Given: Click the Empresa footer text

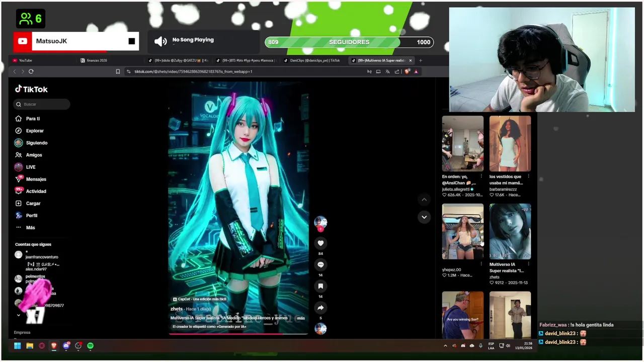Looking at the screenshot, I should point(22,332).
